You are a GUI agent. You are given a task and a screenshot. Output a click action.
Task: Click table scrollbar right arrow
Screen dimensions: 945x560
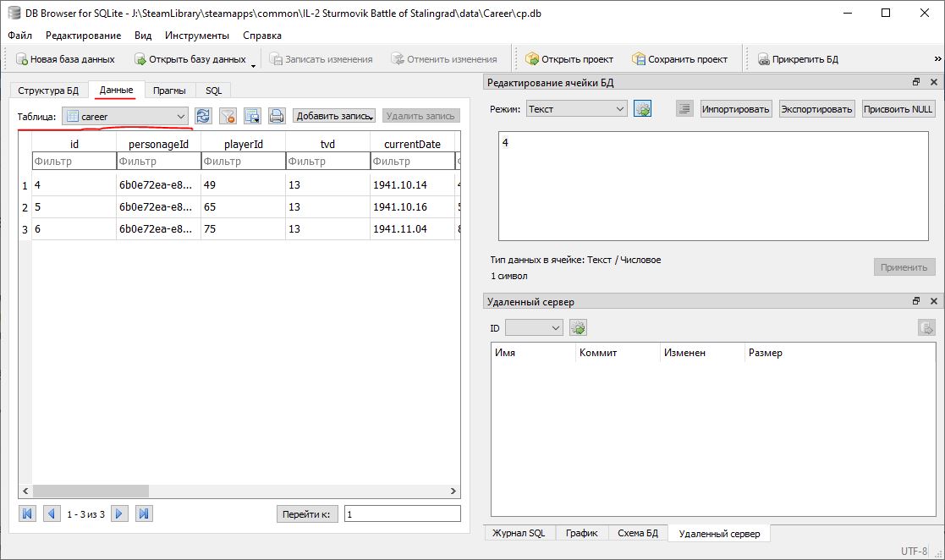pyautogui.click(x=453, y=491)
